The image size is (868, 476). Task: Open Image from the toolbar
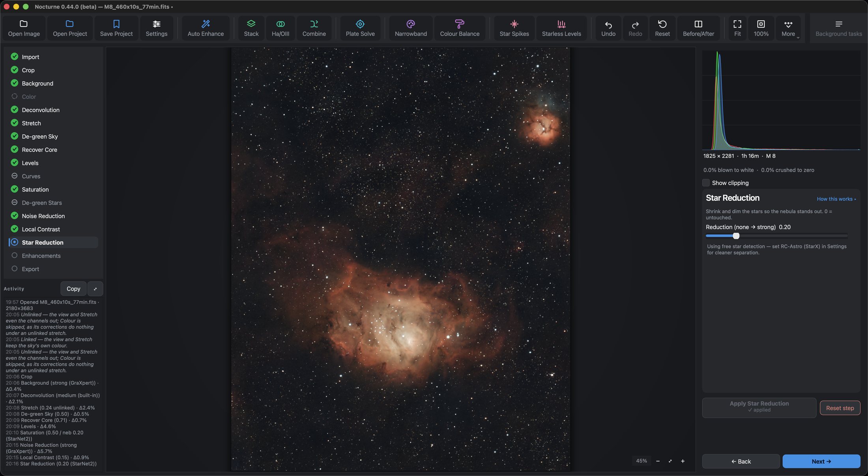24,28
